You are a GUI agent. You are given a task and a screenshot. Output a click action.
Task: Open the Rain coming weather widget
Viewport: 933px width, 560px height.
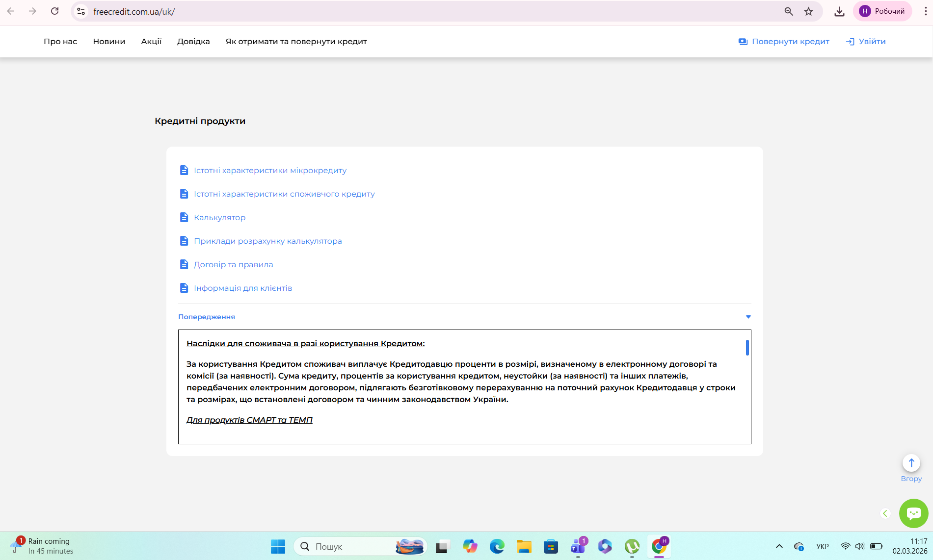click(42, 546)
